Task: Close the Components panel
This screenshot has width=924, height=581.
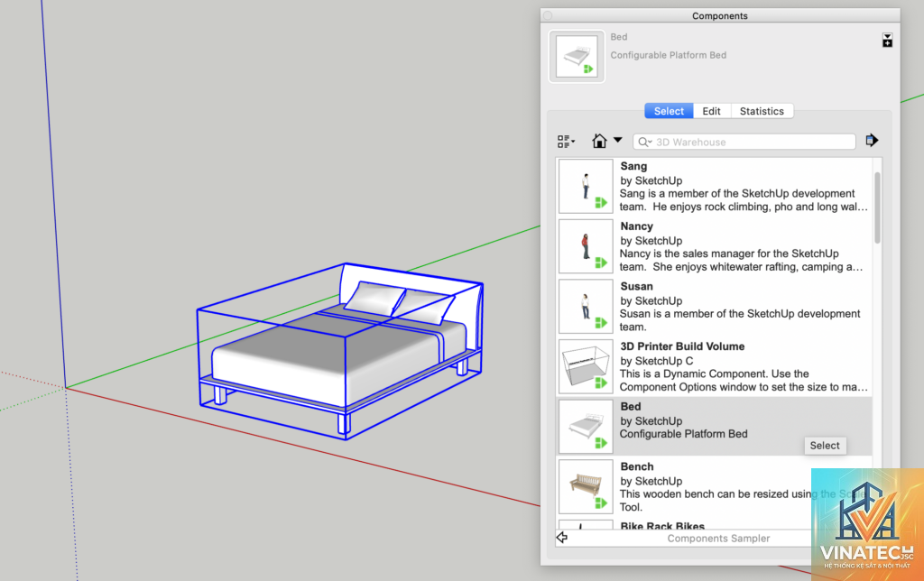Action: (548, 15)
